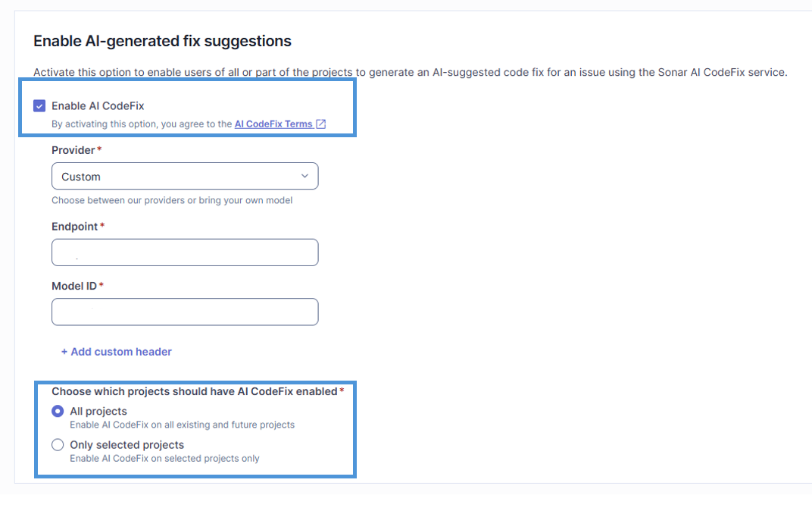Viewport: 812px width, 508px height.
Task: Click the Model ID field label
Action: click(74, 286)
